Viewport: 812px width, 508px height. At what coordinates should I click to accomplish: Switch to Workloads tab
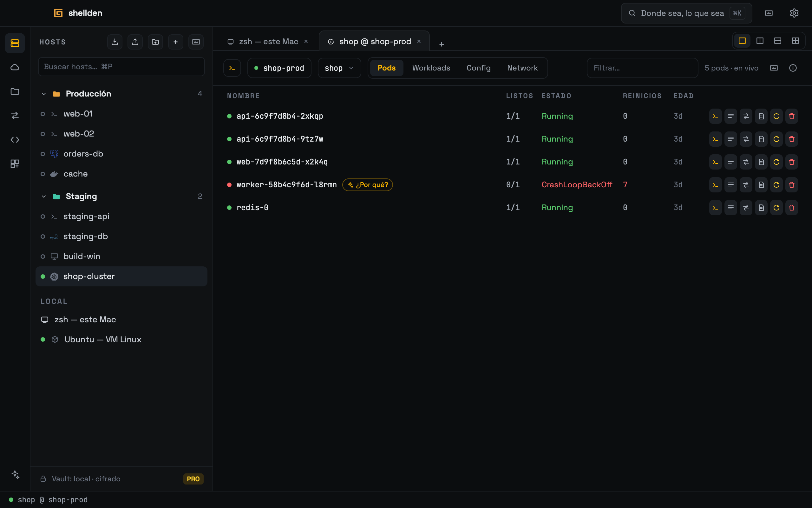click(431, 68)
